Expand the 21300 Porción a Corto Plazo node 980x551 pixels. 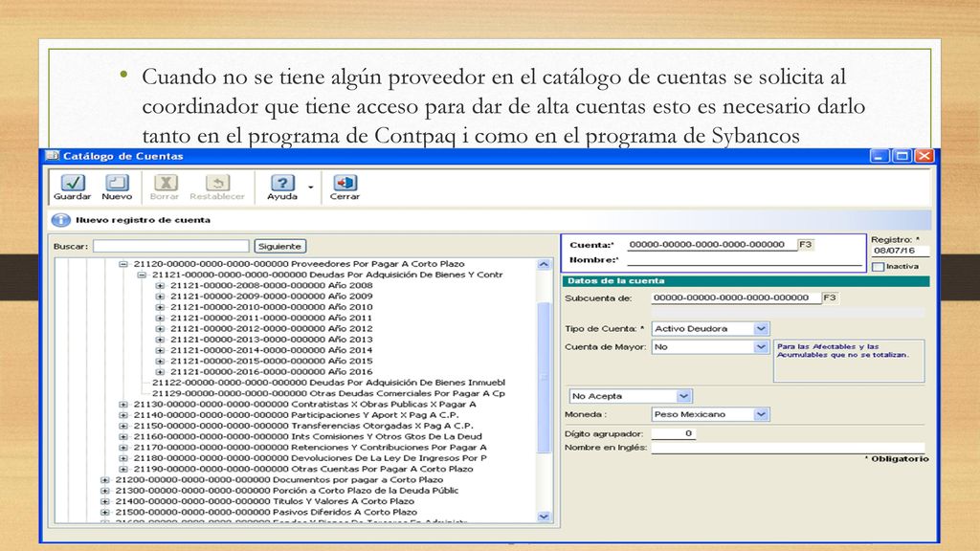105,491
